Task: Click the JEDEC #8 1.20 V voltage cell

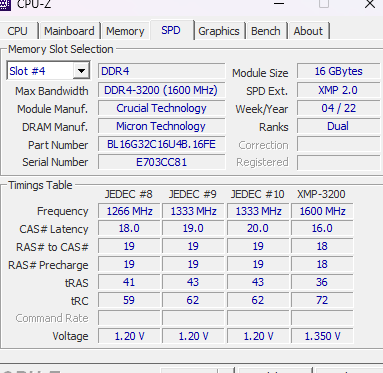Action: coord(129,336)
